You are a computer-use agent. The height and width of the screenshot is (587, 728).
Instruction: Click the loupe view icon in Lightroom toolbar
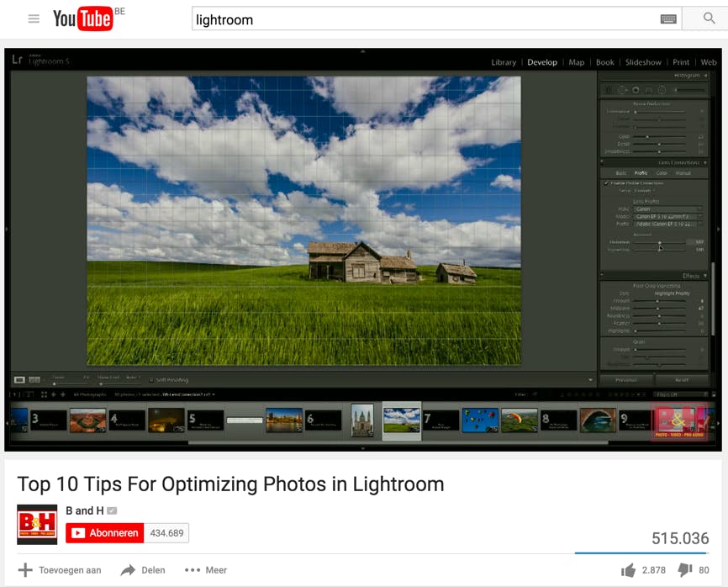[19, 380]
